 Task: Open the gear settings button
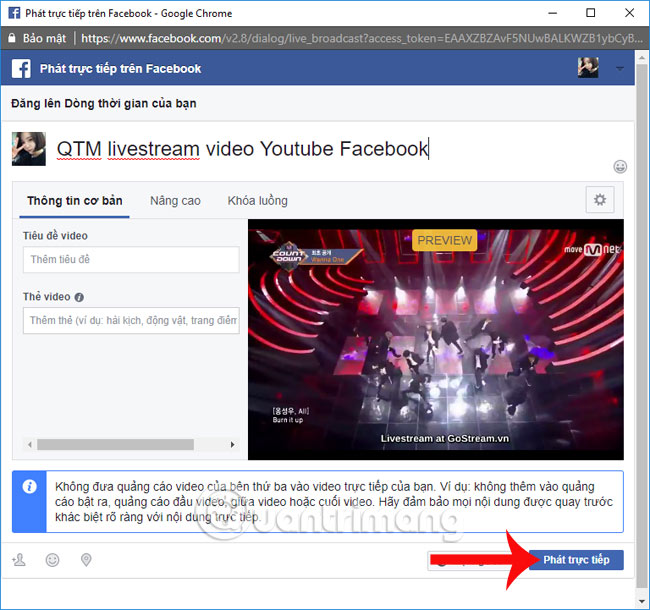point(599,200)
